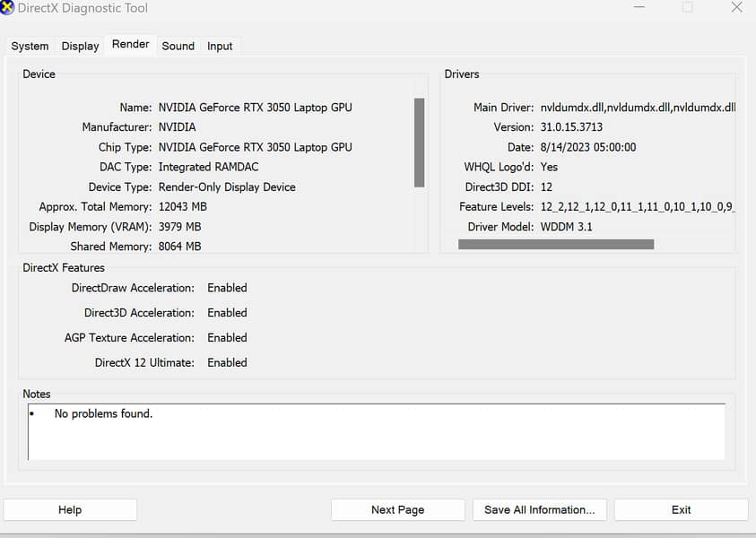756x538 pixels.
Task: Click Save All Information button
Action: tap(539, 509)
